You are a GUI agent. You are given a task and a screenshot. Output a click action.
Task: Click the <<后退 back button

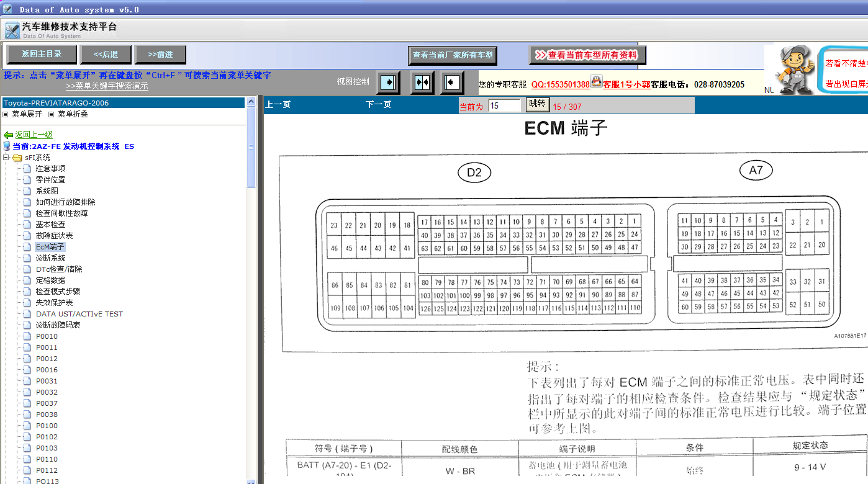click(x=106, y=55)
